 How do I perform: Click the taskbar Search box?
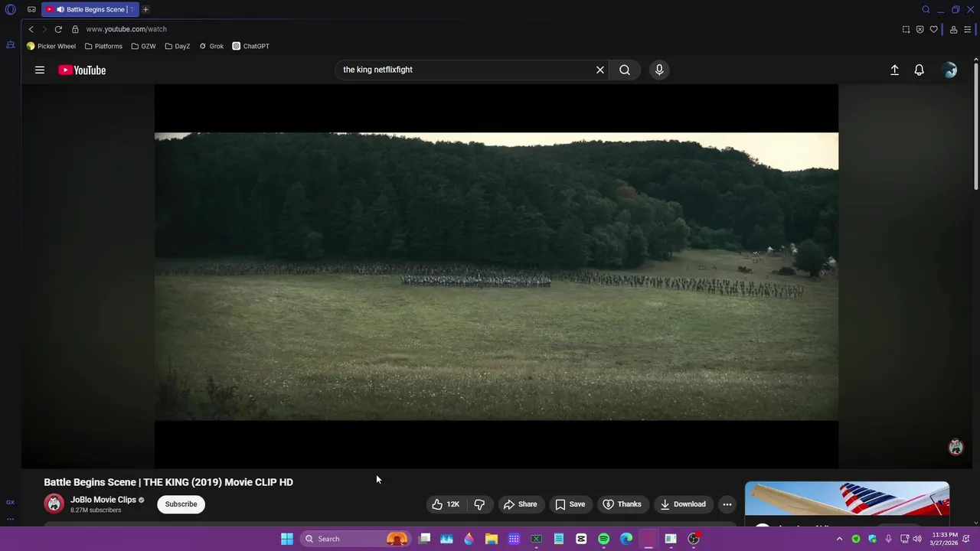click(x=355, y=539)
